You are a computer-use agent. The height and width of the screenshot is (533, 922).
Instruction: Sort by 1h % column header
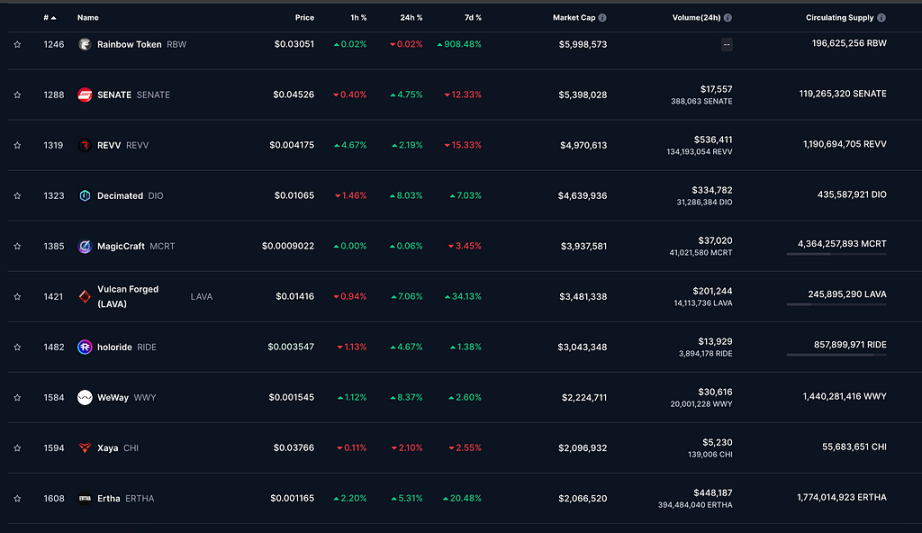pyautogui.click(x=358, y=18)
